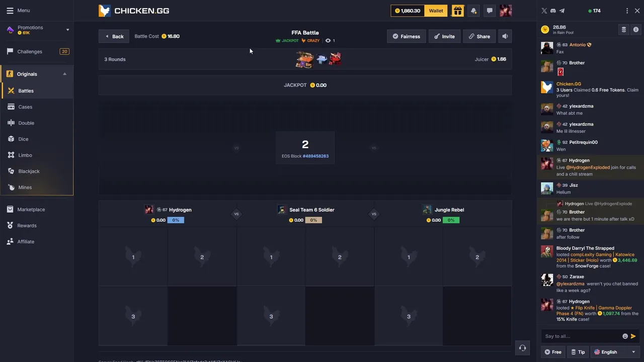Screen dimensions: 644x362
Task: Click the balance 1,860.30 display
Action: [x=408, y=11]
